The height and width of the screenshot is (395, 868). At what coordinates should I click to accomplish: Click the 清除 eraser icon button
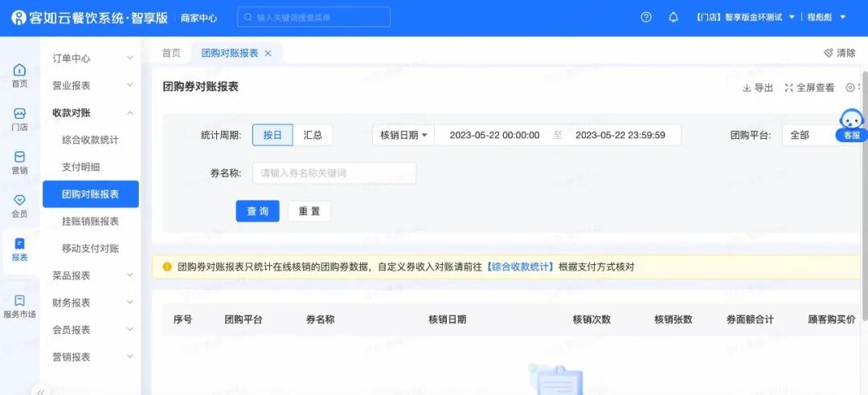[839, 53]
